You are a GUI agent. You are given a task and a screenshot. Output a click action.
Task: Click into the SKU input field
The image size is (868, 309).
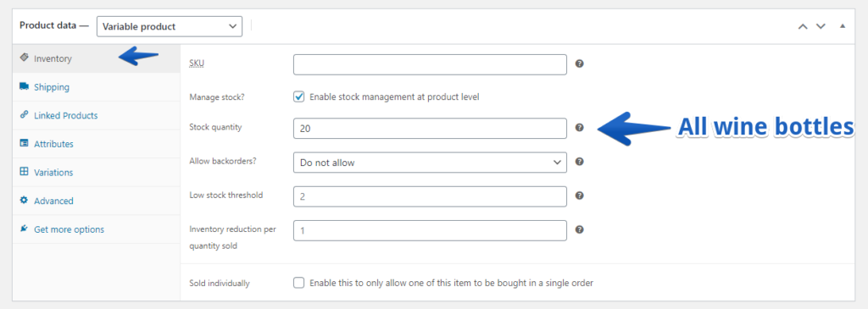click(430, 64)
